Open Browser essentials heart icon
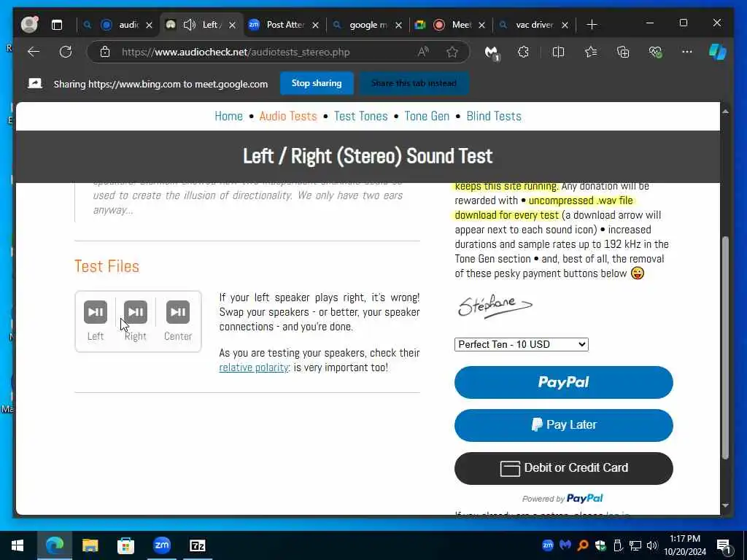747x560 pixels. click(x=656, y=52)
